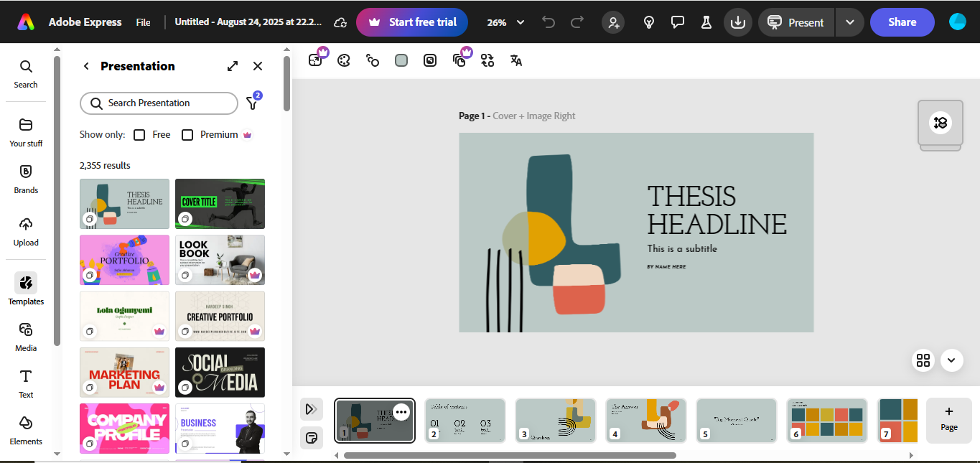Open the File menu
Screen dimensions: 980x463
point(143,22)
